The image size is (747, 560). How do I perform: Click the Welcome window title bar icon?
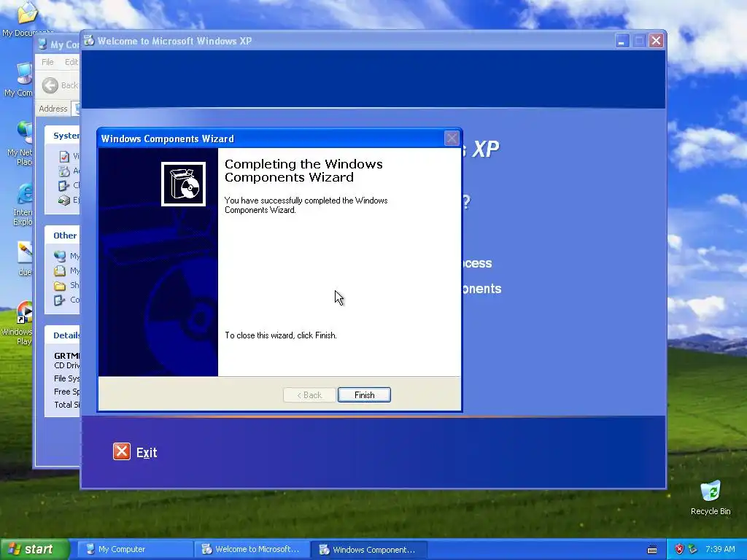coord(89,41)
